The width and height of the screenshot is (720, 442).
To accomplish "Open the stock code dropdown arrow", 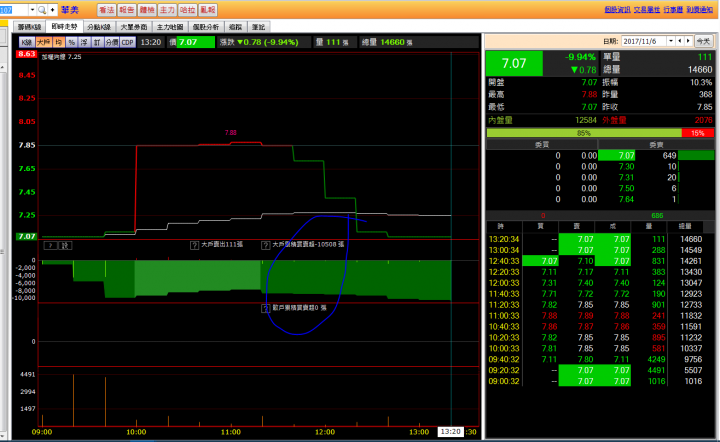I will click(32, 10).
